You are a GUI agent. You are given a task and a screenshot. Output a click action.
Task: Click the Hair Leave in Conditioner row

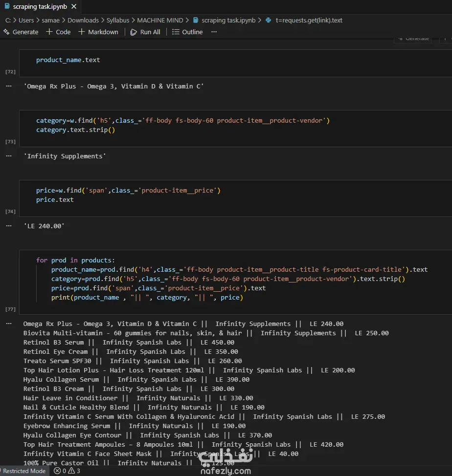click(x=138, y=398)
